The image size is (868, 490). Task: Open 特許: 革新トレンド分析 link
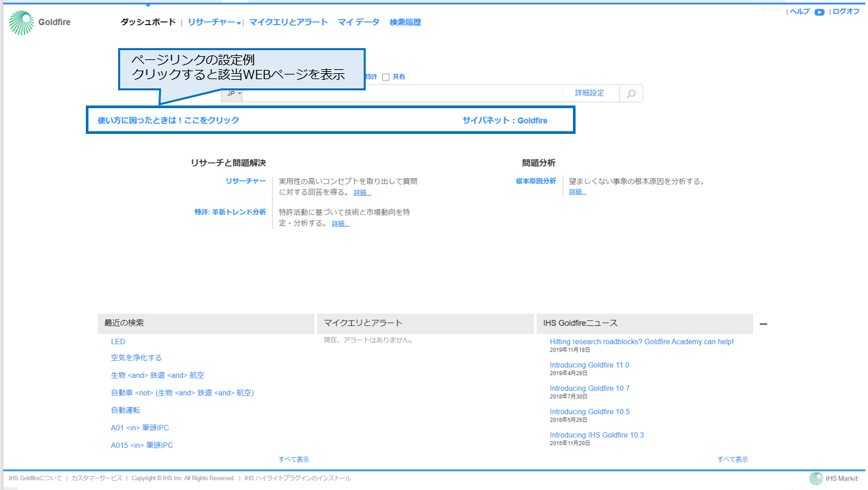pos(230,212)
